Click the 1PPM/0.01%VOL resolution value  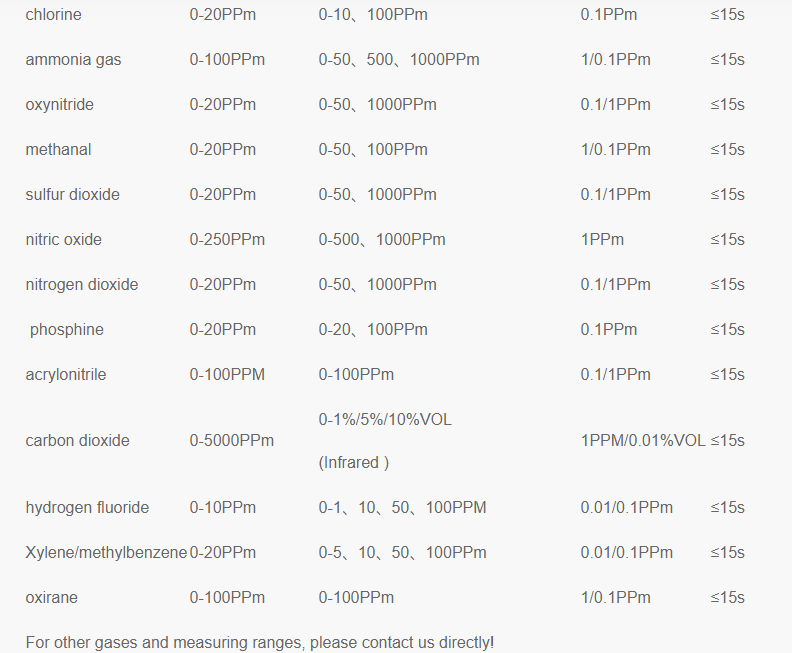[x=643, y=441]
